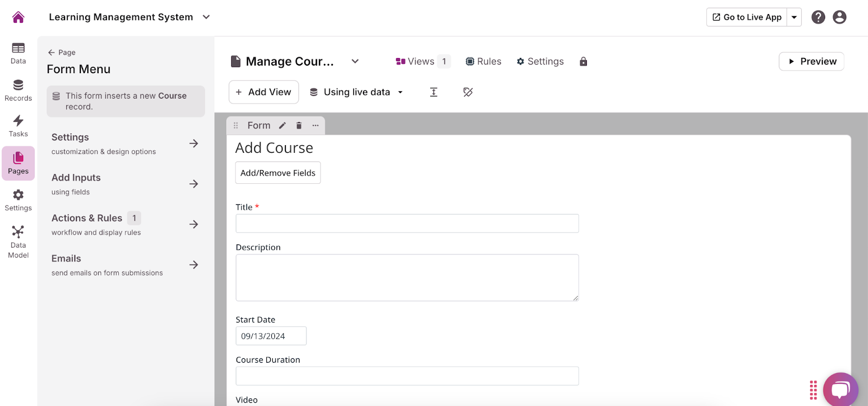Open the user account profile icon
This screenshot has height=406, width=868.
[x=839, y=17]
